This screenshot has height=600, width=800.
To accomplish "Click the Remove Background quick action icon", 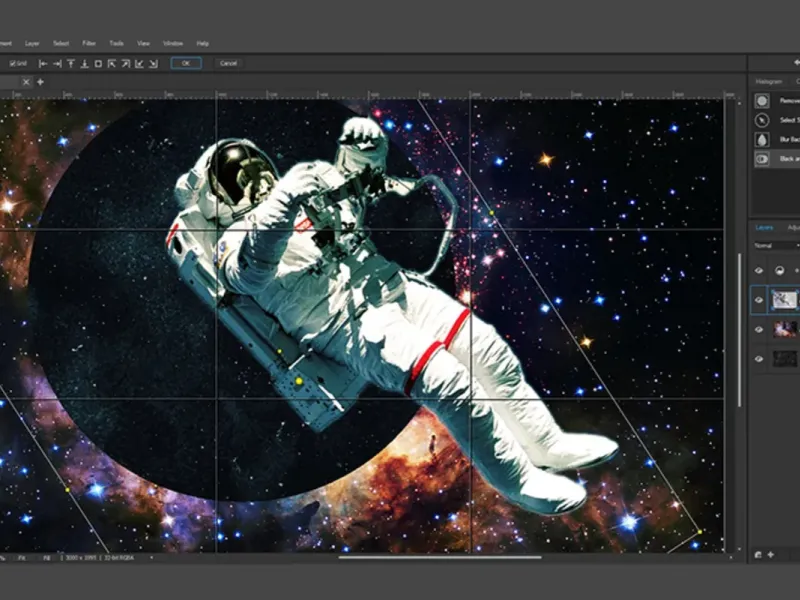I will pos(762,101).
